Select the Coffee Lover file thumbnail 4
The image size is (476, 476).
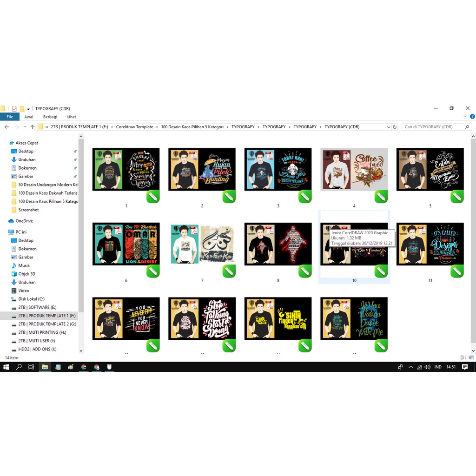[354, 170]
